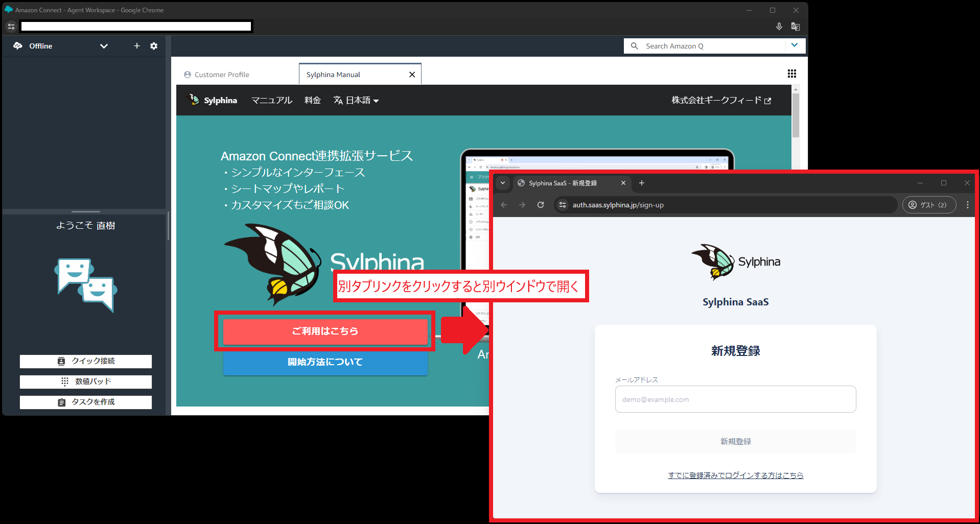Go forward in sign-up window

522,205
